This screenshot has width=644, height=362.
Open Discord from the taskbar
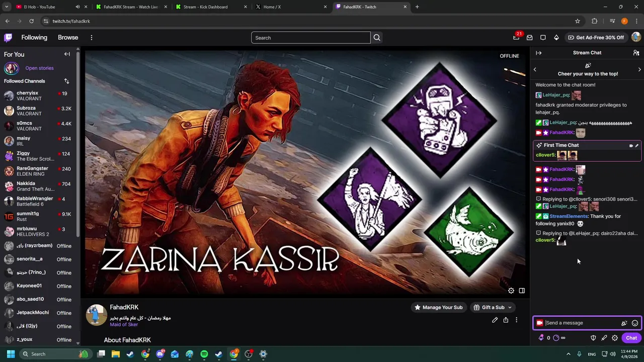(160, 354)
